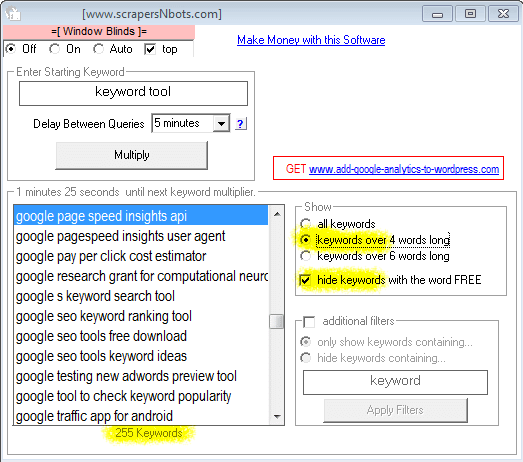Screen dimensions: 523x462
Task: Click the Apply Filters button
Action: (x=395, y=410)
